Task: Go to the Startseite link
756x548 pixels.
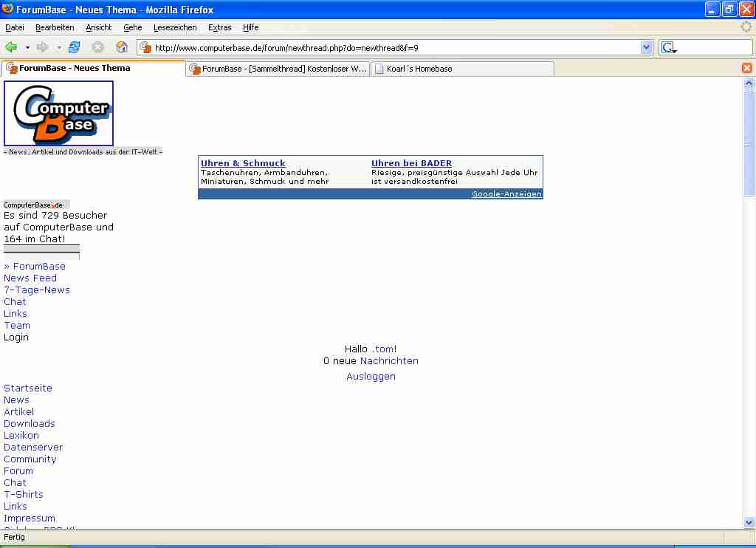Action: (27, 388)
